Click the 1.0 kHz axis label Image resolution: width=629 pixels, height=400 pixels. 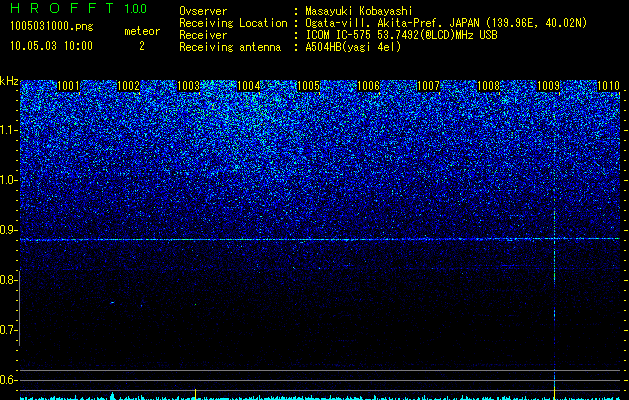pos(9,180)
